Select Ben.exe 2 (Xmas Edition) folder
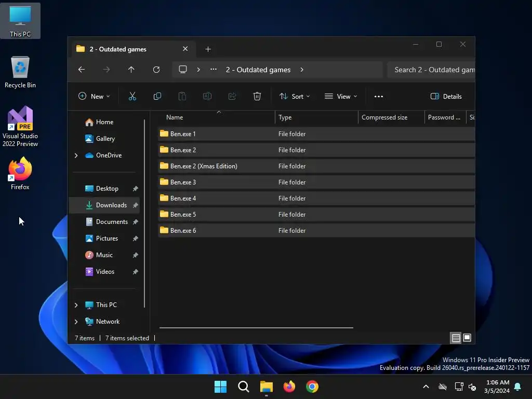 [316, 166]
